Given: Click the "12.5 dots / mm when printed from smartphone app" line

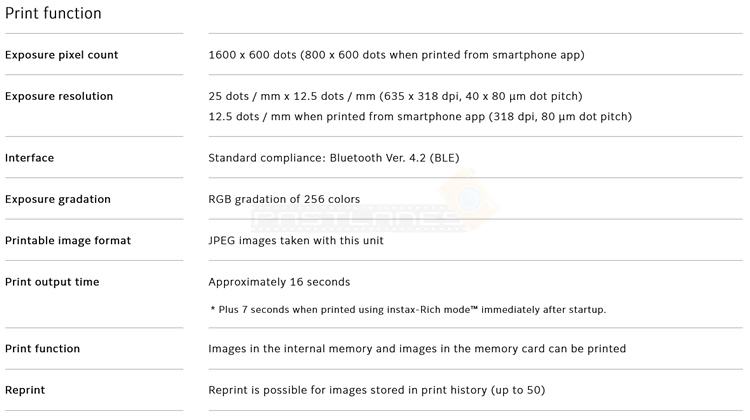Looking at the screenshot, I should coord(420,117).
